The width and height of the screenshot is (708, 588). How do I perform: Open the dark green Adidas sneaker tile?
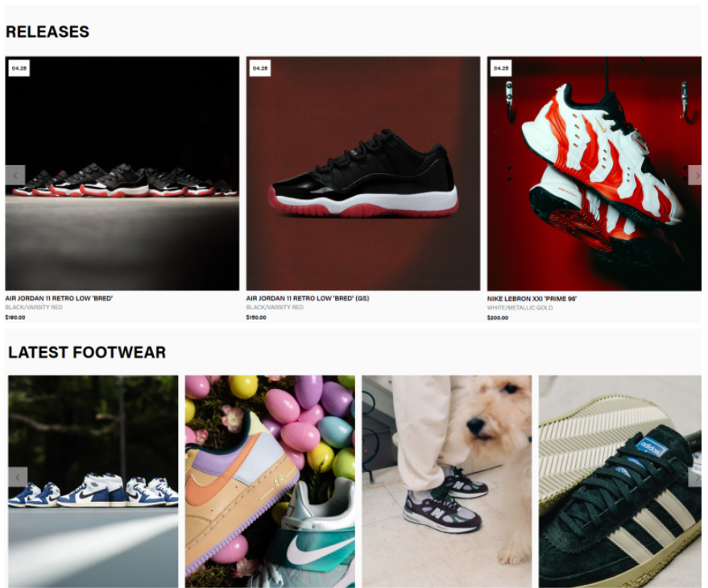(x=620, y=482)
